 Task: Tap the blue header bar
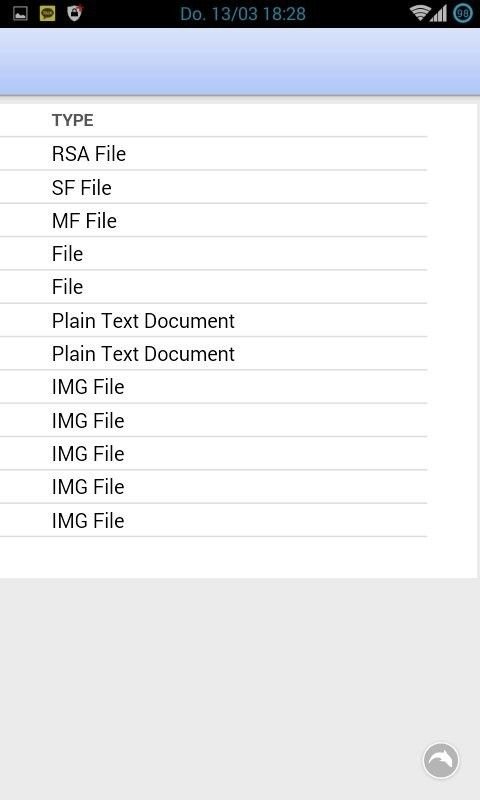coord(240,61)
